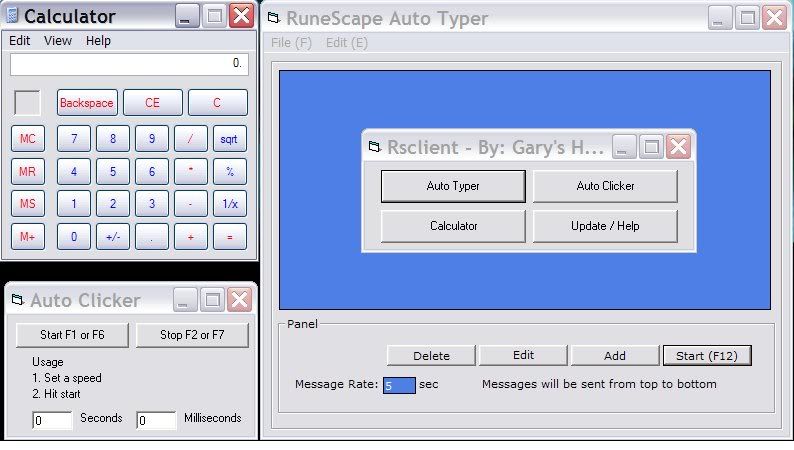Viewport: 794px width, 450px height.
Task: Click the calculator display field
Action: click(129, 64)
